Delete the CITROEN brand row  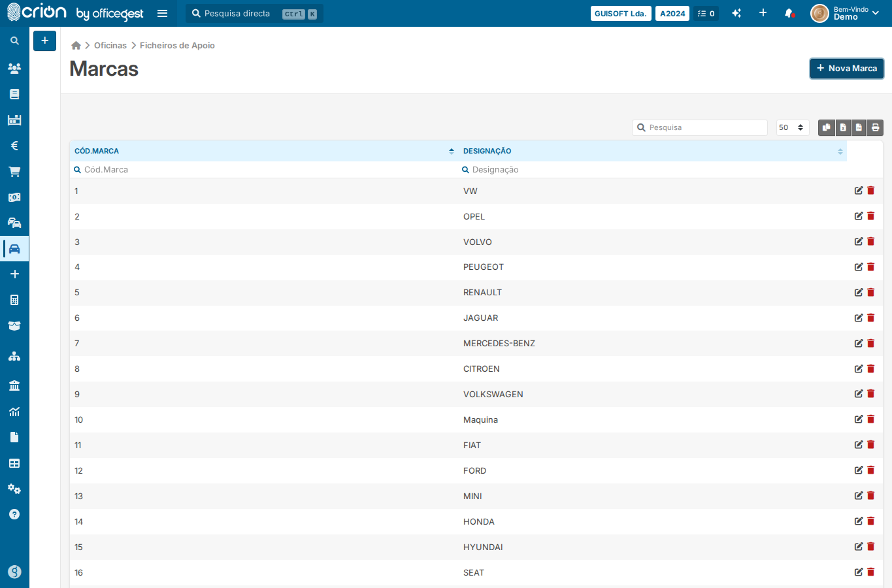pos(871,368)
